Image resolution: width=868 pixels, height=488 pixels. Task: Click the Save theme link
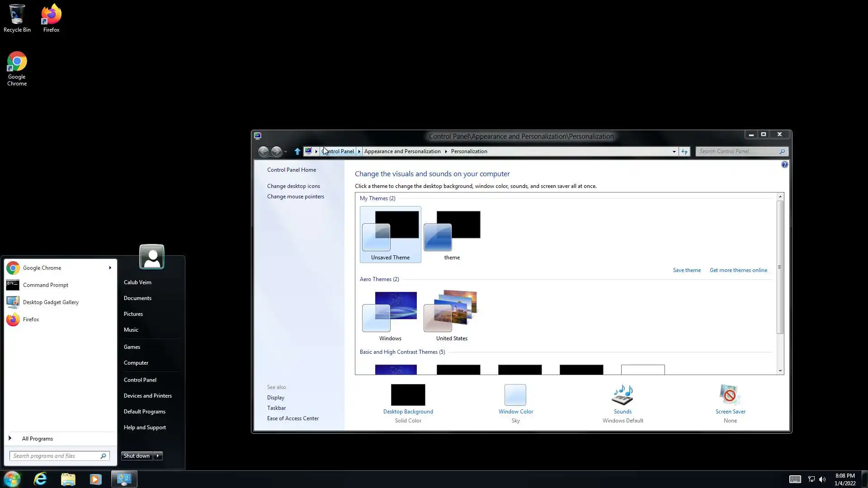tap(687, 270)
